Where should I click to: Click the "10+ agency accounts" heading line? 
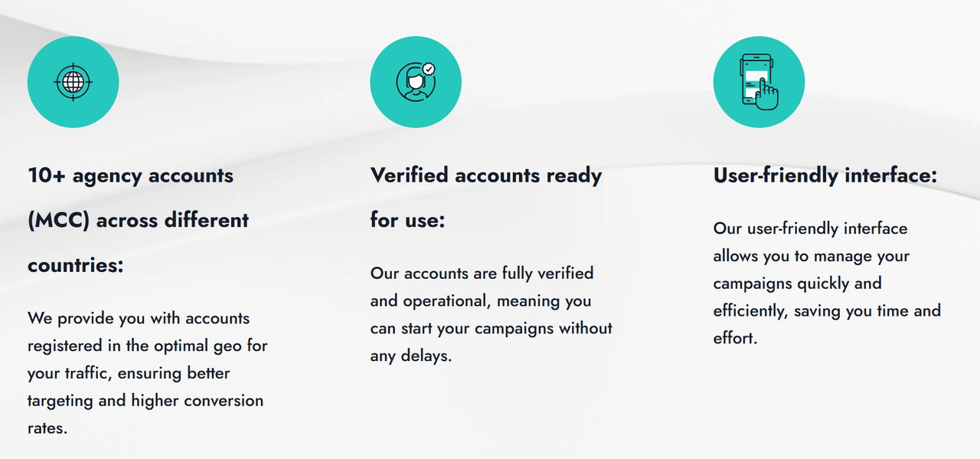coord(130,175)
